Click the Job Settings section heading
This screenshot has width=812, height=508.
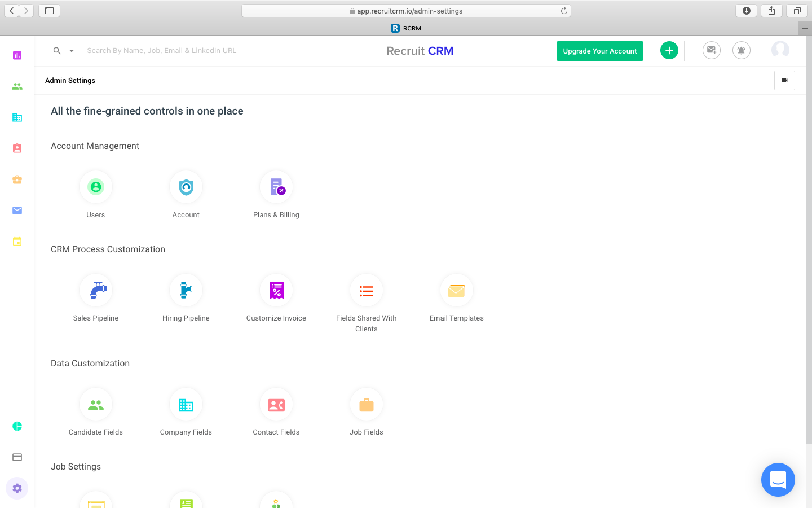pyautogui.click(x=76, y=467)
